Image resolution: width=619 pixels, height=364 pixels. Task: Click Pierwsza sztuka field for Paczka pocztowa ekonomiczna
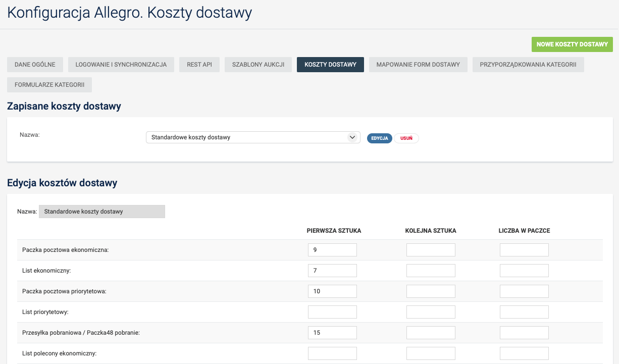(x=332, y=250)
